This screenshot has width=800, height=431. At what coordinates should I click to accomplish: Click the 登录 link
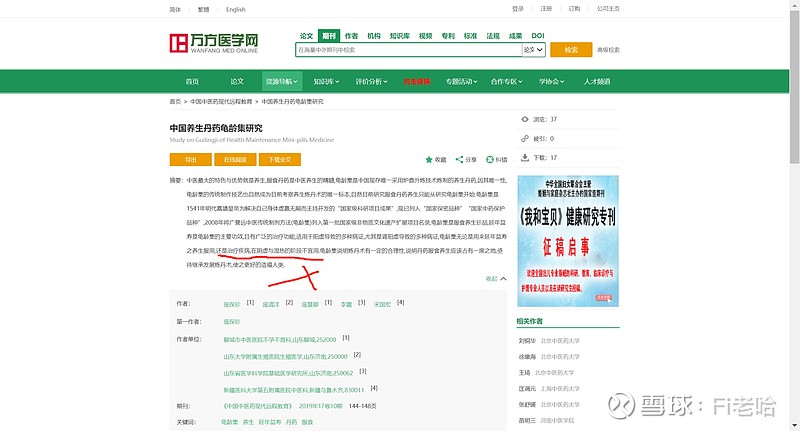click(x=518, y=9)
